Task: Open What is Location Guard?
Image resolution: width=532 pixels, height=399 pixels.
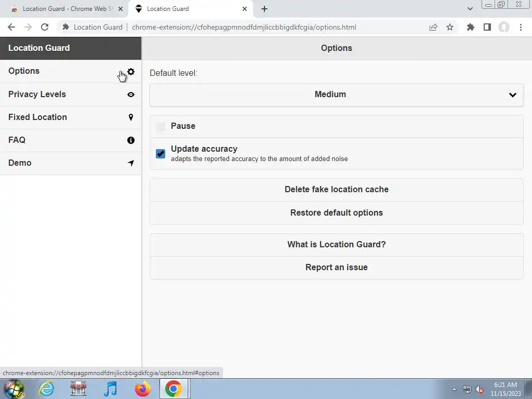Action: coord(337,245)
